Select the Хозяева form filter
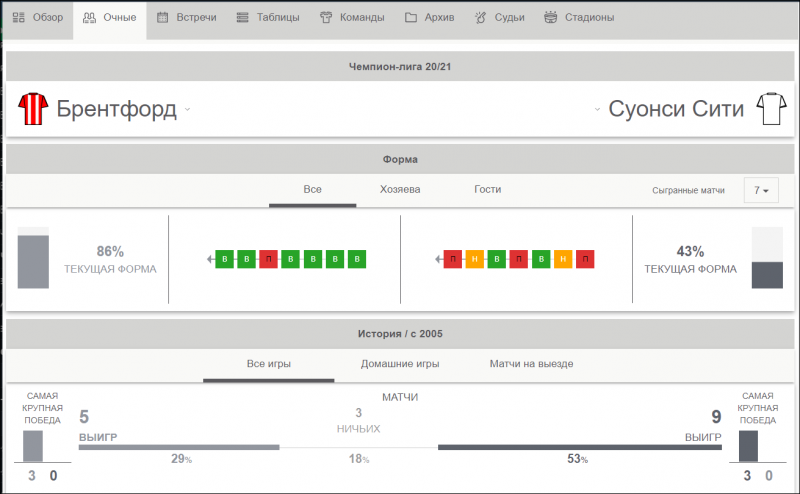 tap(400, 190)
